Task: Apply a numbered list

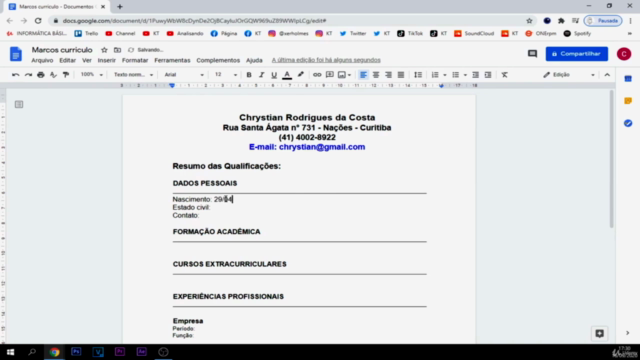Action: [x=435, y=75]
